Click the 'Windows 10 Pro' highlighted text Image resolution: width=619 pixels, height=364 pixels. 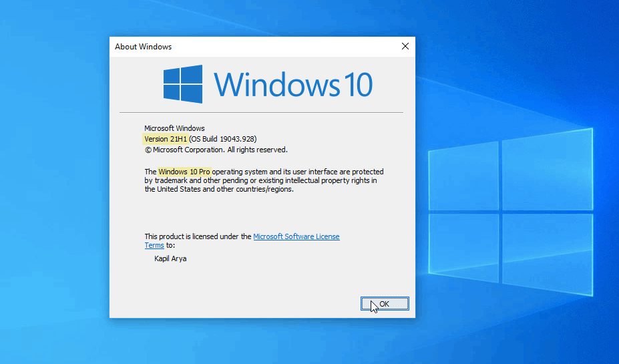coord(184,172)
